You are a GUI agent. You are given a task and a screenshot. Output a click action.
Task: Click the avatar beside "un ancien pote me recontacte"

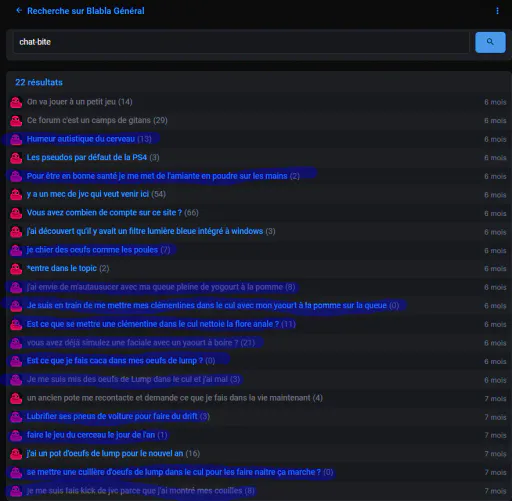16,398
